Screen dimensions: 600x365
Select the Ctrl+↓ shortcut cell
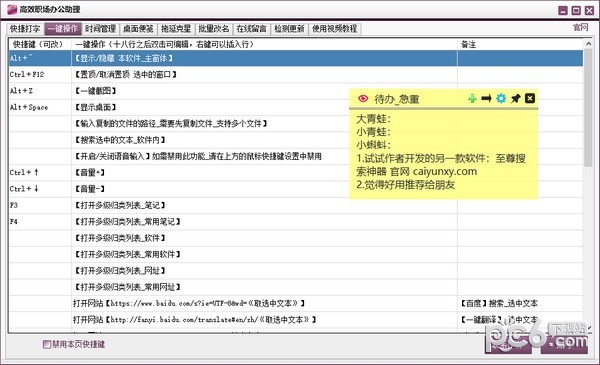(x=40, y=189)
